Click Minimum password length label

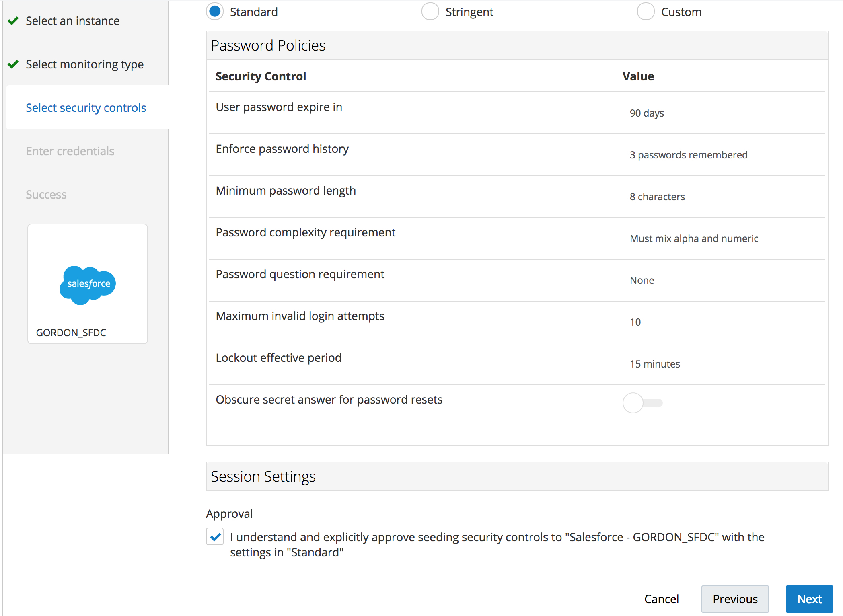point(286,190)
